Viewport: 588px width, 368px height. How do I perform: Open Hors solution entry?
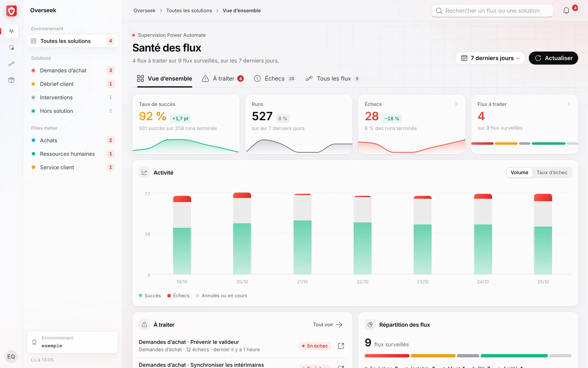pos(72,111)
